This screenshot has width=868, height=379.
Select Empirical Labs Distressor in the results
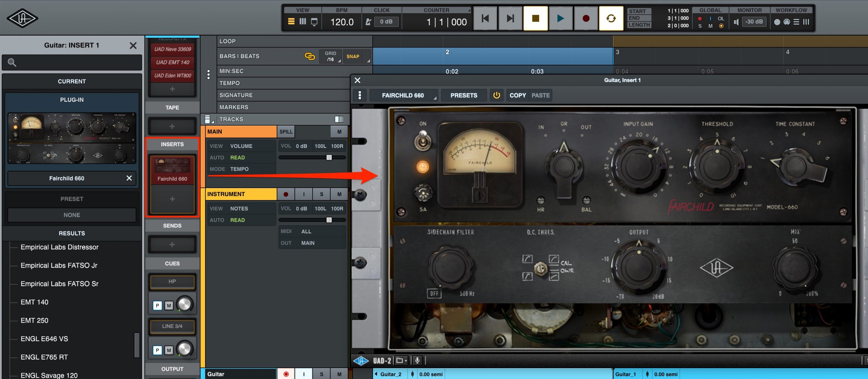click(x=60, y=247)
